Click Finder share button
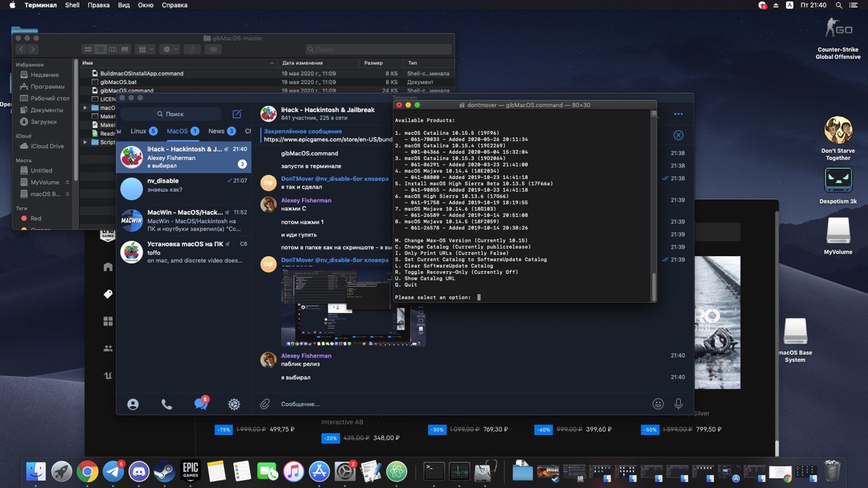 pos(192,49)
